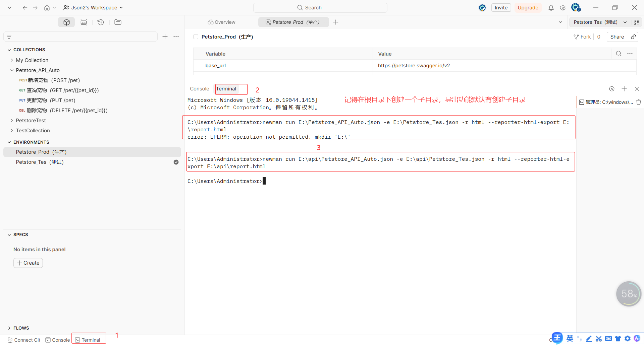644x345 pixels.
Task: Click the sync status icon beside Invite
Action: coord(482,8)
